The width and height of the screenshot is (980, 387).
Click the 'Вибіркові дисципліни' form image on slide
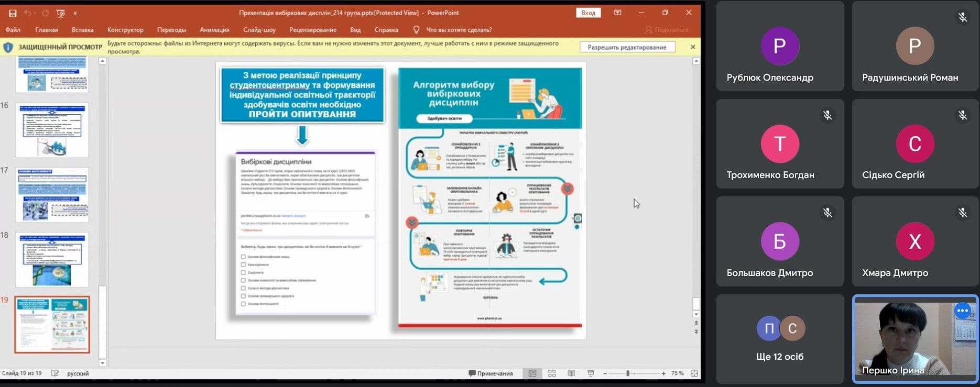[305, 234]
